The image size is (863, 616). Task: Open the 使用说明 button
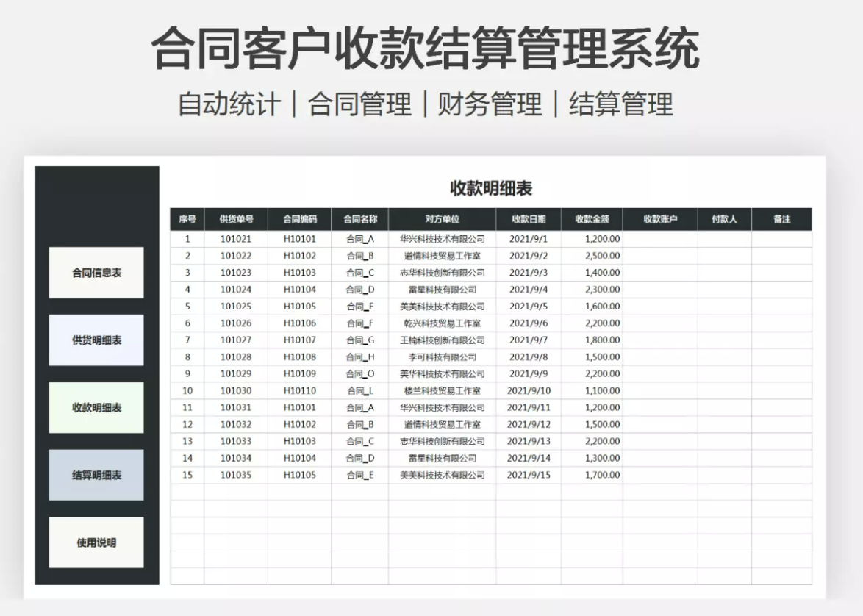click(x=96, y=542)
